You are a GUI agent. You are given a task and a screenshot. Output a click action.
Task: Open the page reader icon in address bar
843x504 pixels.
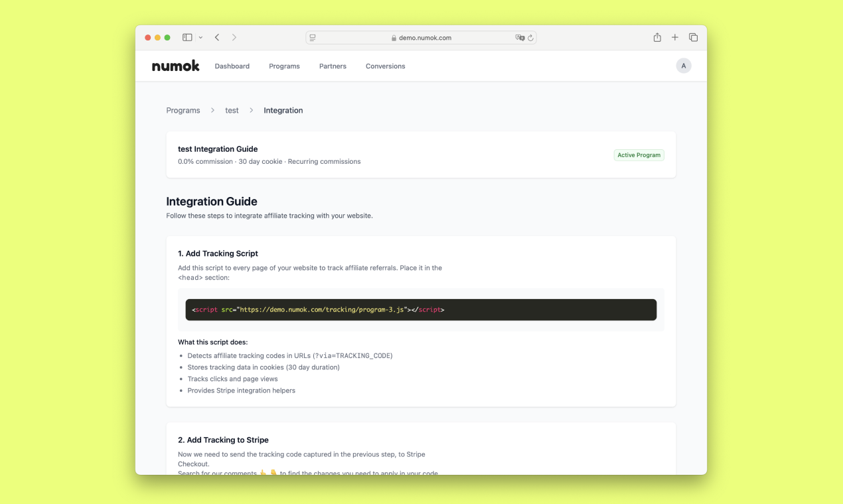pos(313,38)
